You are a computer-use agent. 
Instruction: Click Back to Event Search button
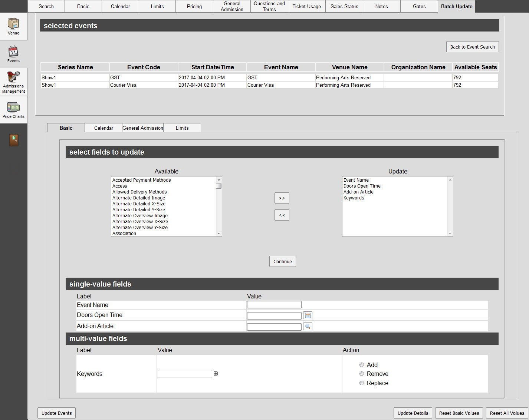coord(472,47)
